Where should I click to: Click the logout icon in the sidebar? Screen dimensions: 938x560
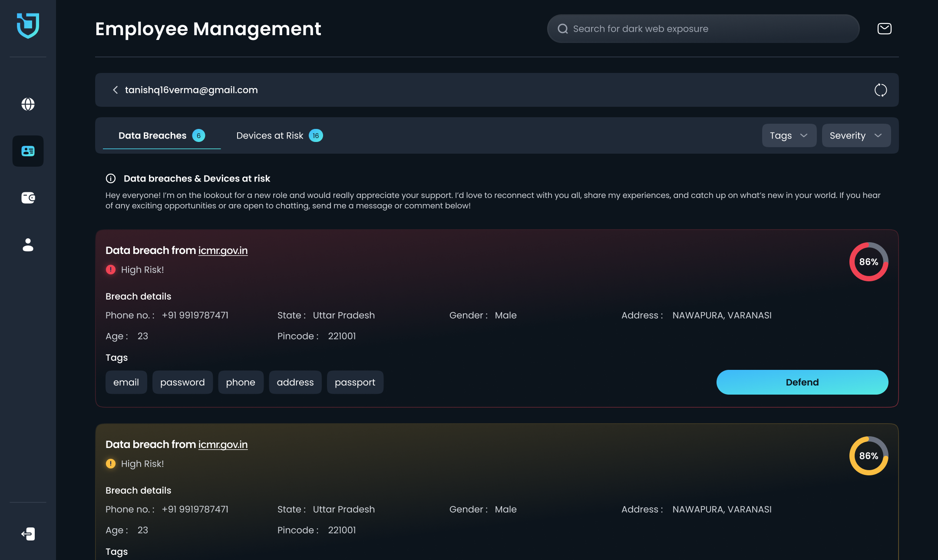[28, 534]
